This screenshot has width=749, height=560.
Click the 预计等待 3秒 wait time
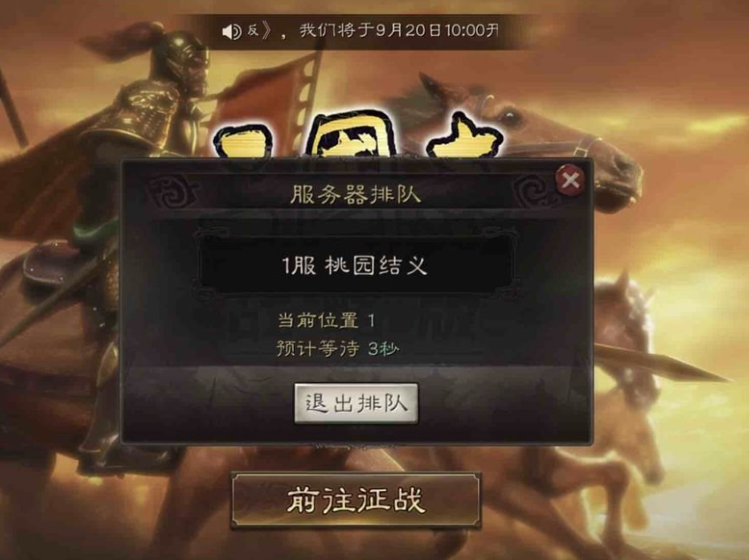(337, 349)
